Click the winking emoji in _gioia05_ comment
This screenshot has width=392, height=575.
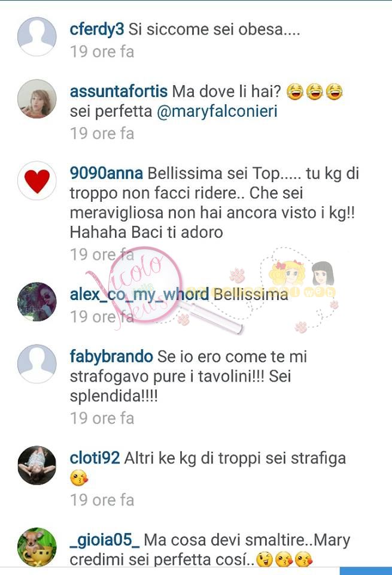coord(264,561)
